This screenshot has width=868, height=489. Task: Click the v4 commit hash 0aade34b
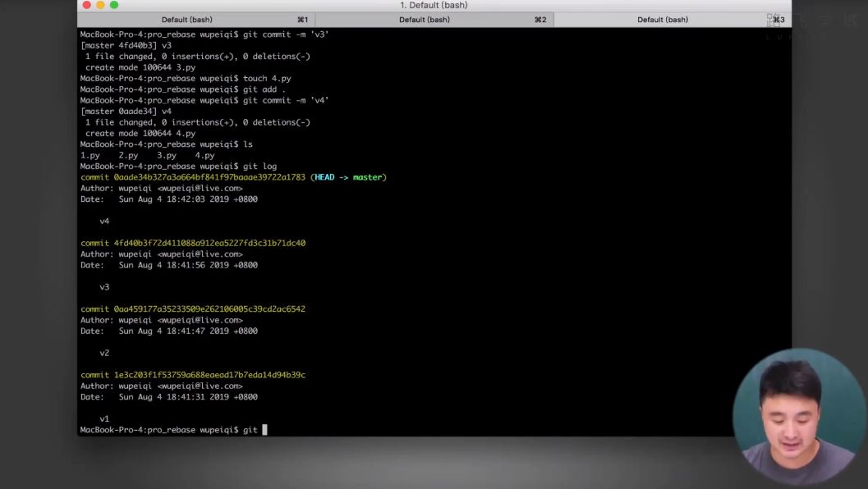click(209, 177)
